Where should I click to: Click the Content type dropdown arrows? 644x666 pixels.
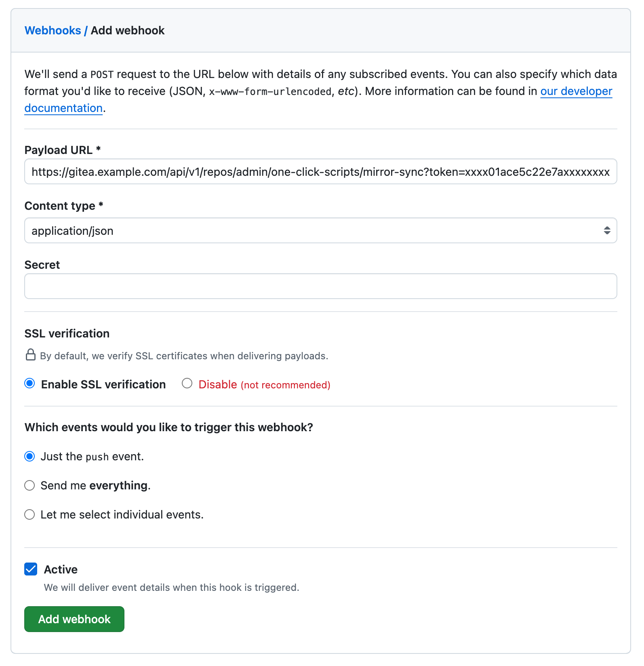pos(607,230)
